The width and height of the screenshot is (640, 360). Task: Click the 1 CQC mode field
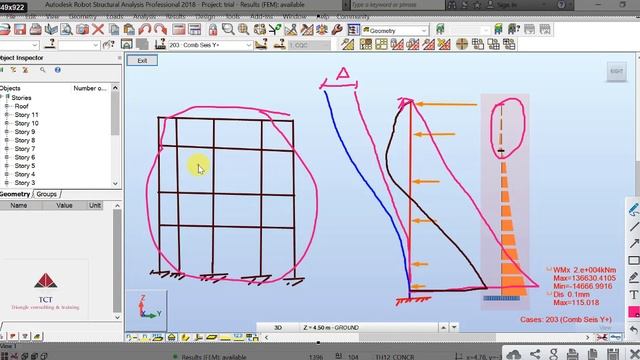click(309, 45)
